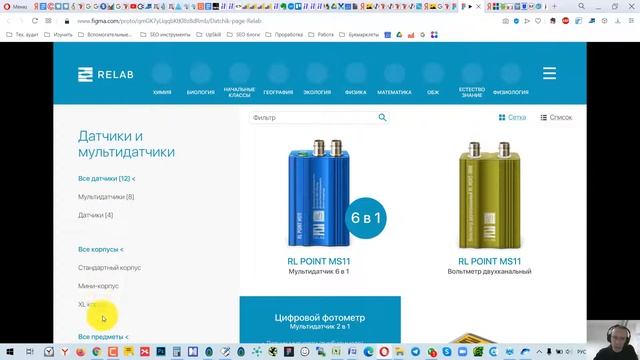
Task: Open Skype from taskbar
Action: tap(447, 352)
